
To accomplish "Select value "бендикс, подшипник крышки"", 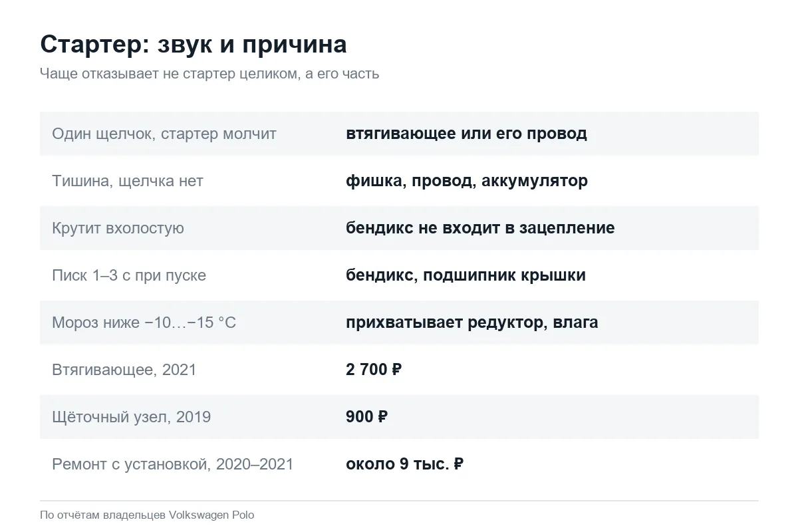I will tap(465, 275).
